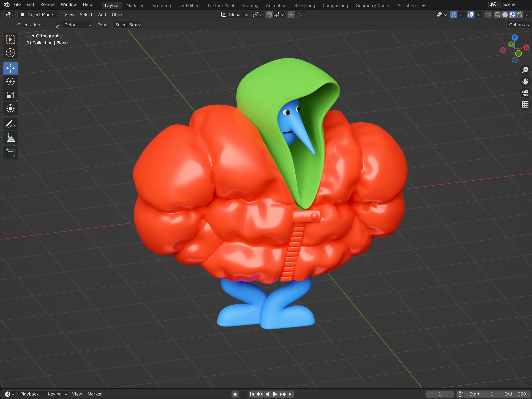This screenshot has height=399, width=532.
Task: Jump to previous keyframe
Action: tap(260, 394)
